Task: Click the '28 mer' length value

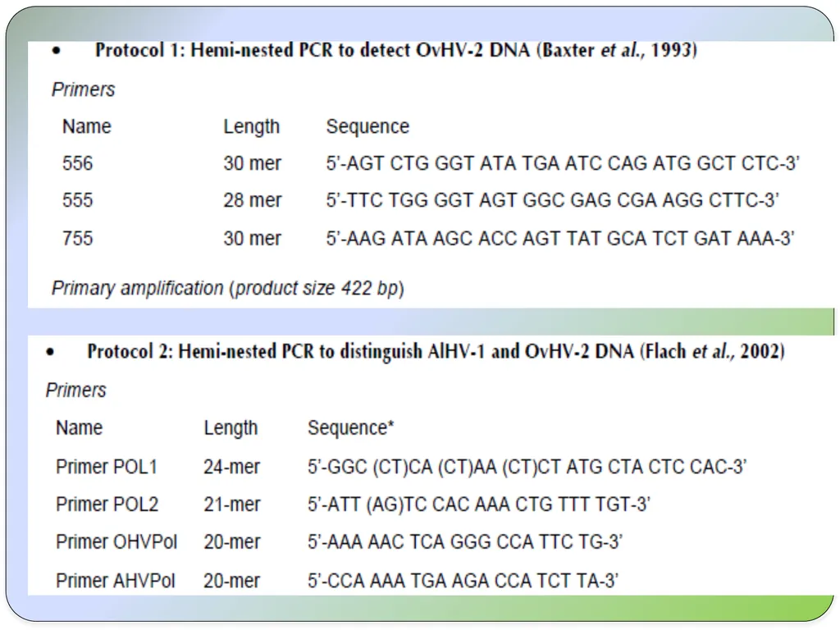Action: 253,200
